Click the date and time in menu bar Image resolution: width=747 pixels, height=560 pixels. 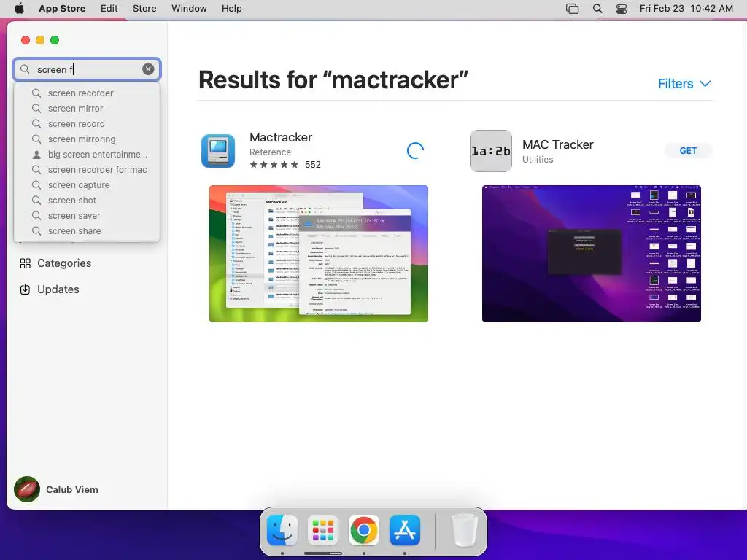pyautogui.click(x=686, y=9)
